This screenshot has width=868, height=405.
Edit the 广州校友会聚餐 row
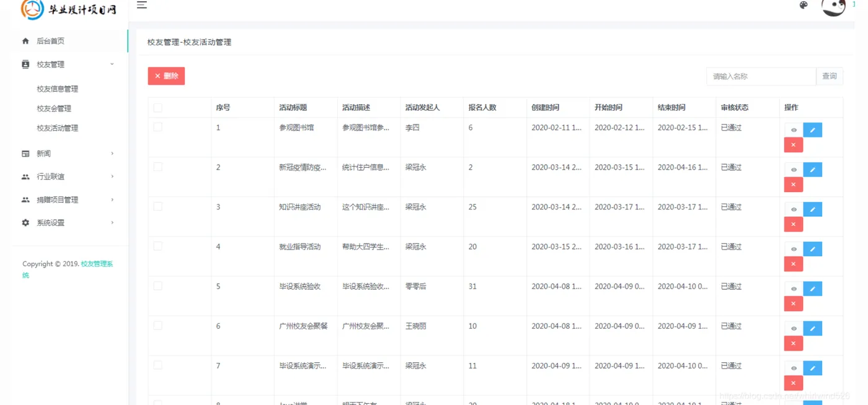813,328
